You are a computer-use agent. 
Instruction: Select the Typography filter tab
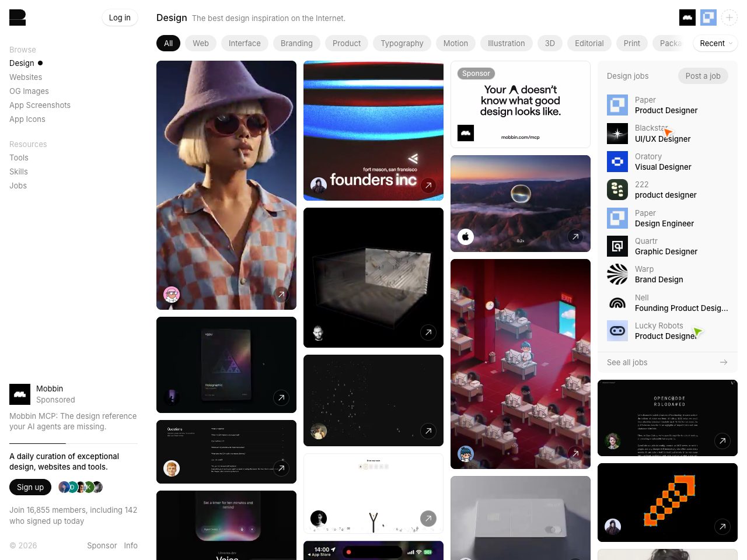[402, 43]
